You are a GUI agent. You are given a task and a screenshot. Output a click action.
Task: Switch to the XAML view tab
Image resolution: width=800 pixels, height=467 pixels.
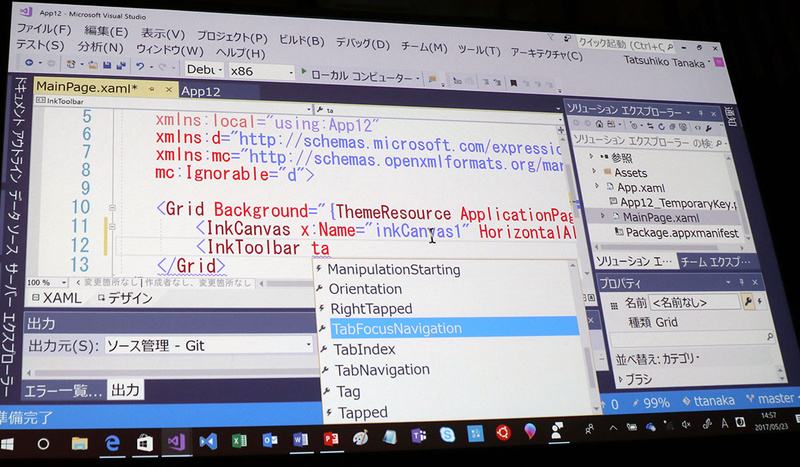click(x=57, y=298)
